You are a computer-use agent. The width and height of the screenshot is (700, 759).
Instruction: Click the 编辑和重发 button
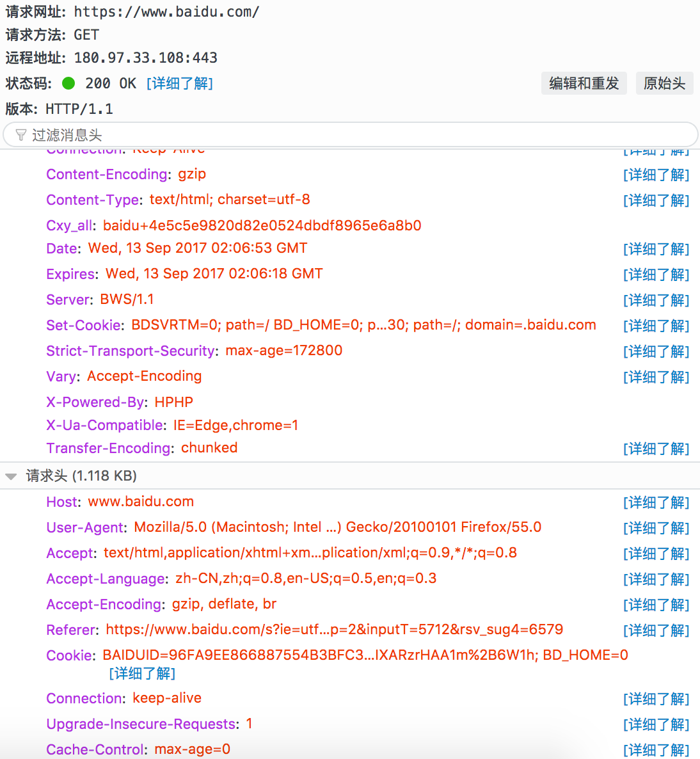(584, 83)
